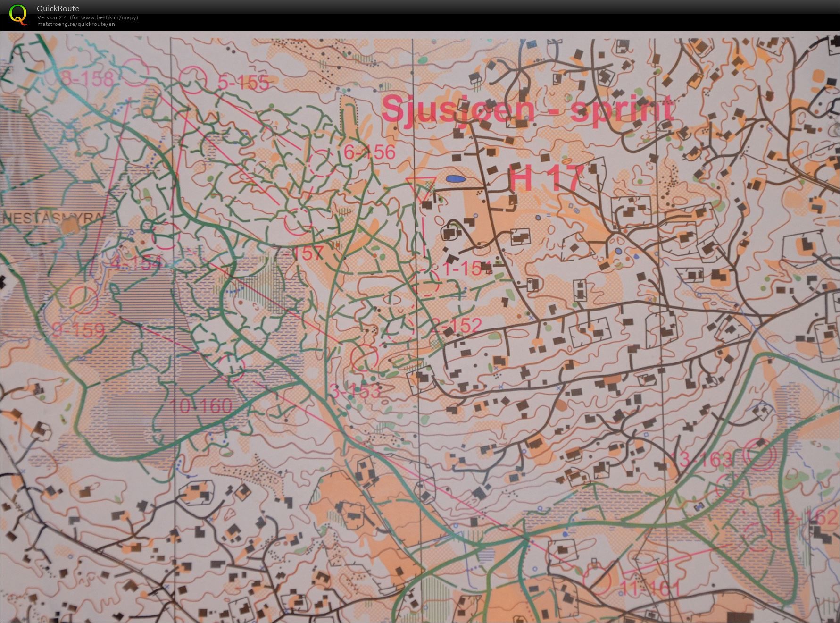Image resolution: width=840 pixels, height=623 pixels.
Task: Click control label '8-158'
Action: click(x=87, y=79)
